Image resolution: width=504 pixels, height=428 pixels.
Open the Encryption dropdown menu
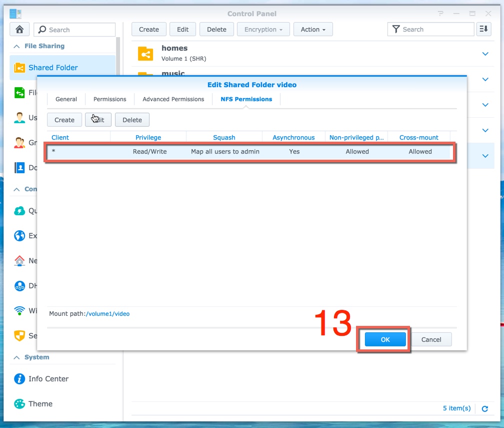pos(263,30)
